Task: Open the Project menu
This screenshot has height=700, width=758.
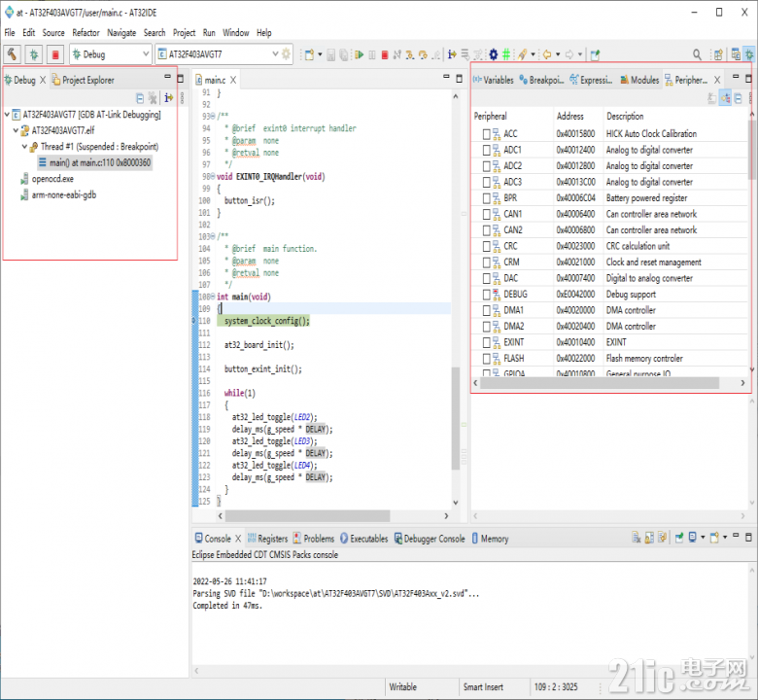Action: click(x=184, y=32)
